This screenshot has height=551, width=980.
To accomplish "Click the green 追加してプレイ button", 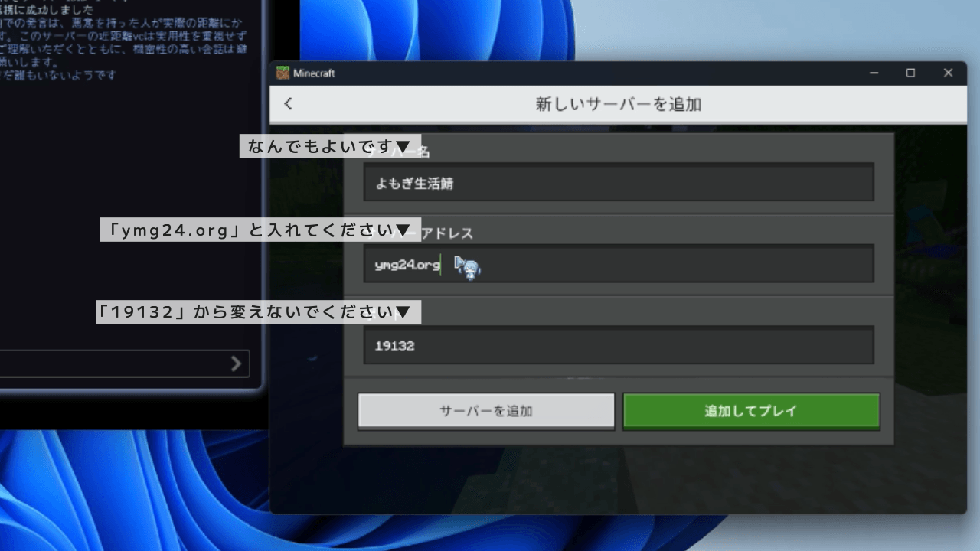I will click(x=751, y=411).
